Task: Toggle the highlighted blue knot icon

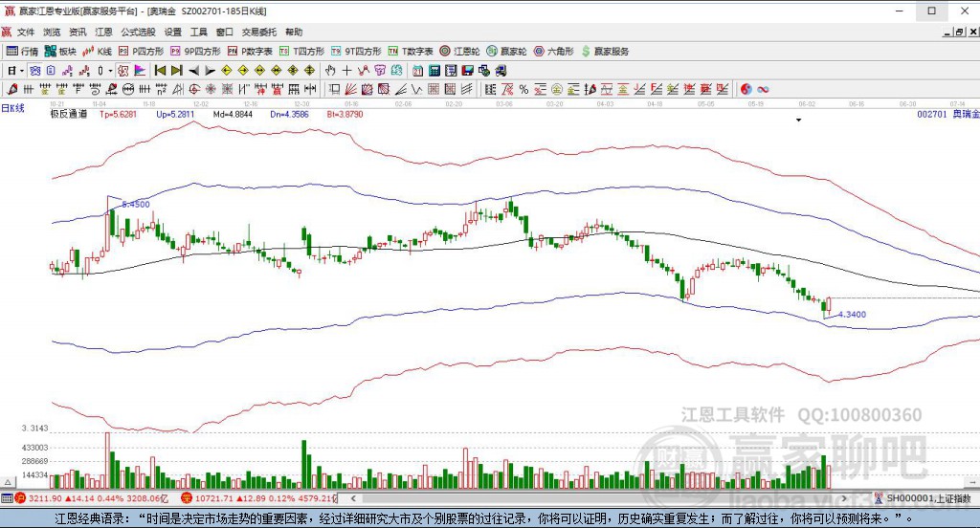Action: point(35,71)
